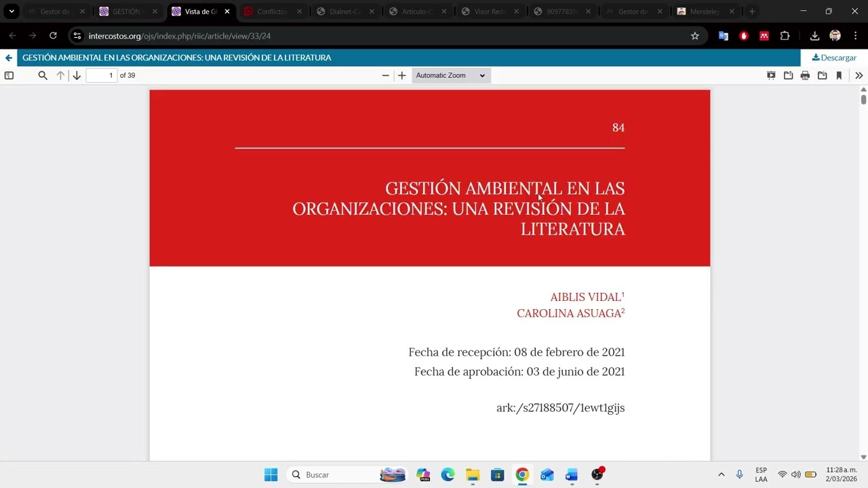Open the Chrome extensions puzzle menu
Viewport: 868px width, 488px height.
pyautogui.click(x=785, y=36)
